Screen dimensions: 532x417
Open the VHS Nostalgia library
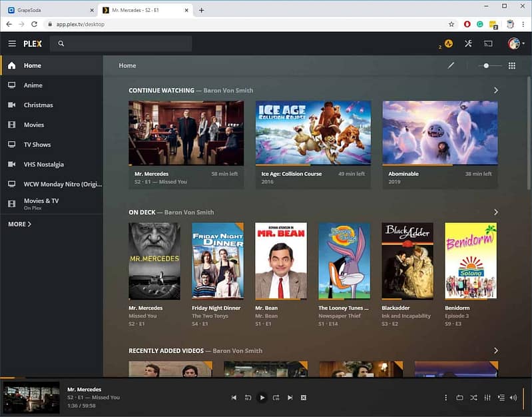51,164
